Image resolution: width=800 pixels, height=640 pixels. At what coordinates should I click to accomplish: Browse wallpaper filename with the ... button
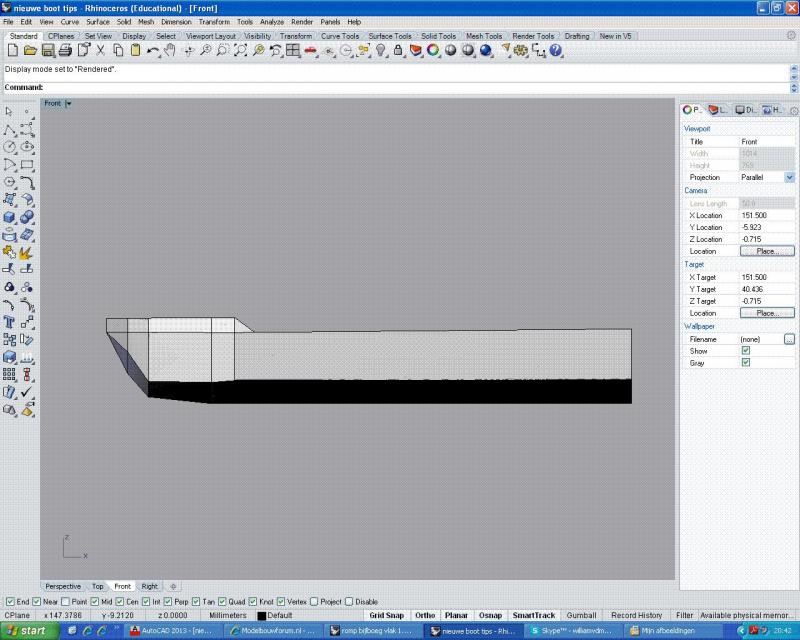(789, 339)
